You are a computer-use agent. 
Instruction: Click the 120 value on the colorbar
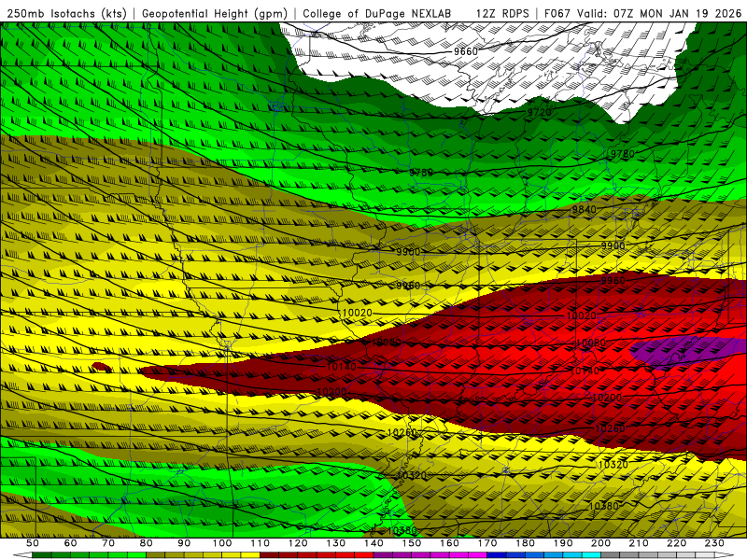tap(298, 543)
